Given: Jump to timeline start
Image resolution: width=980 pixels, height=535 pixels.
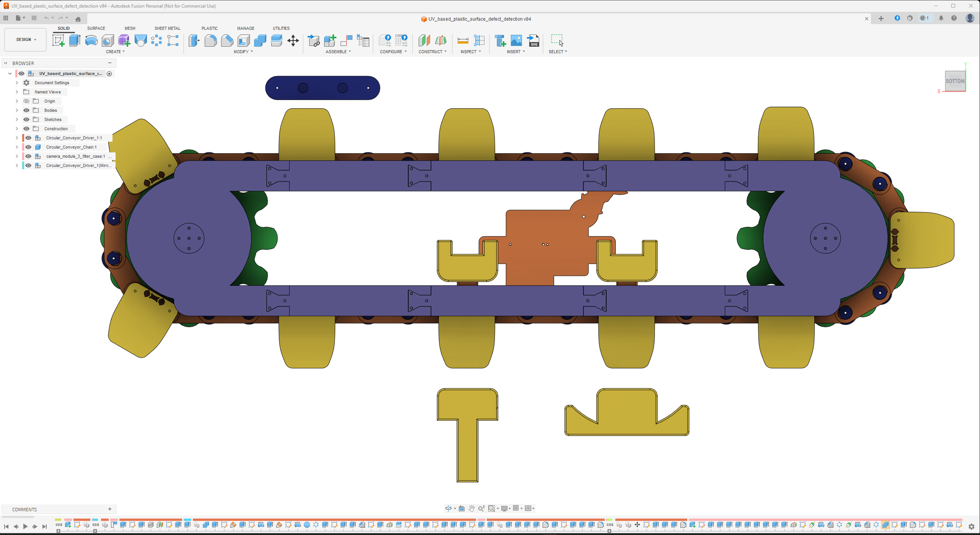Looking at the screenshot, I should [6, 526].
